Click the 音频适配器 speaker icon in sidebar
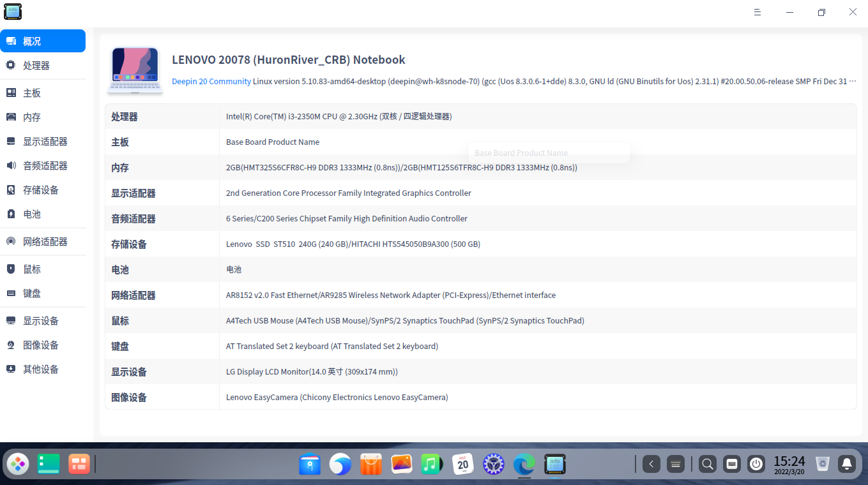868x485 pixels. click(x=11, y=166)
